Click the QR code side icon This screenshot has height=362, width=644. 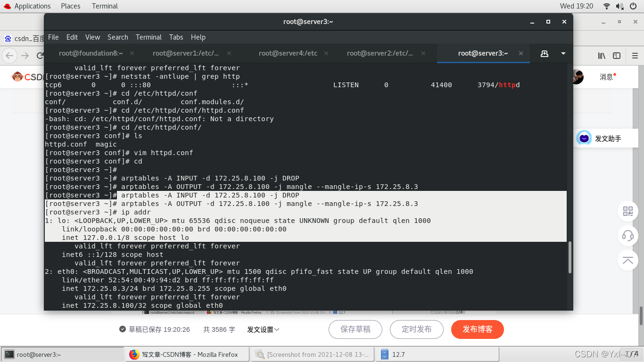[628, 211]
